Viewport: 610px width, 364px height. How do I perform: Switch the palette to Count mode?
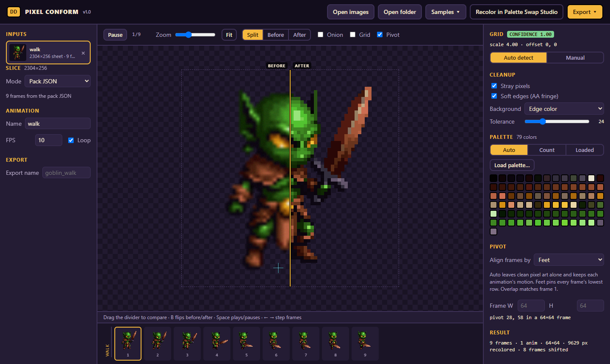(547, 150)
